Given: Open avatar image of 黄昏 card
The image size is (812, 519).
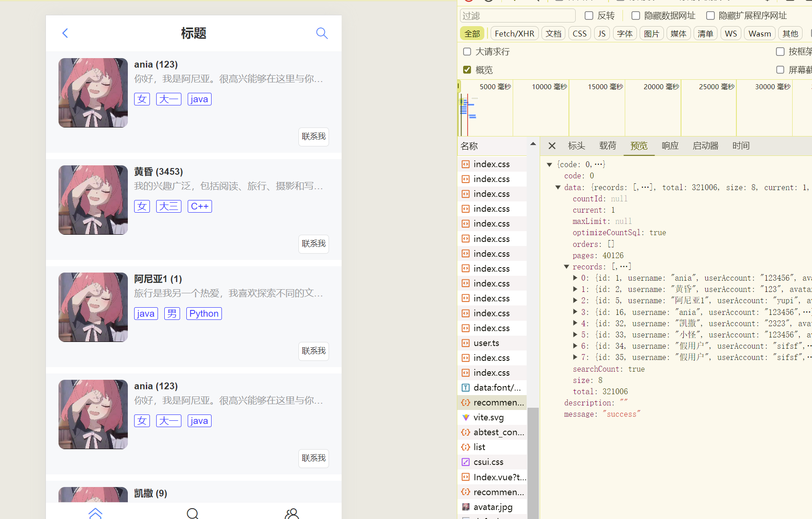Looking at the screenshot, I should click(93, 200).
